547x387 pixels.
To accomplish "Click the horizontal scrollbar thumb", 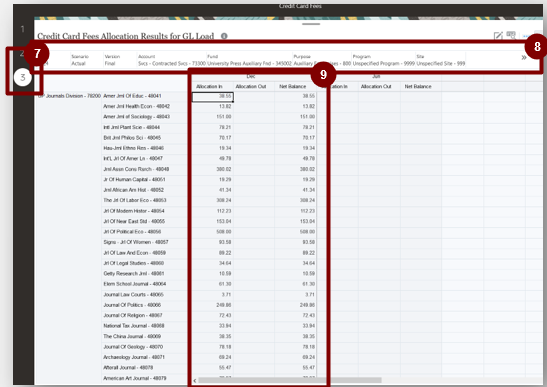I will (x=290, y=380).
